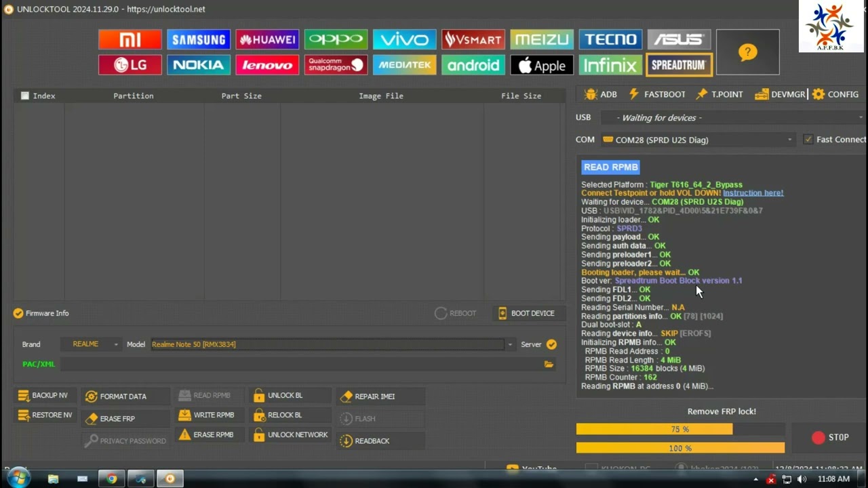The width and height of the screenshot is (868, 488).
Task: Sort by the Part Size column
Action: tap(241, 96)
